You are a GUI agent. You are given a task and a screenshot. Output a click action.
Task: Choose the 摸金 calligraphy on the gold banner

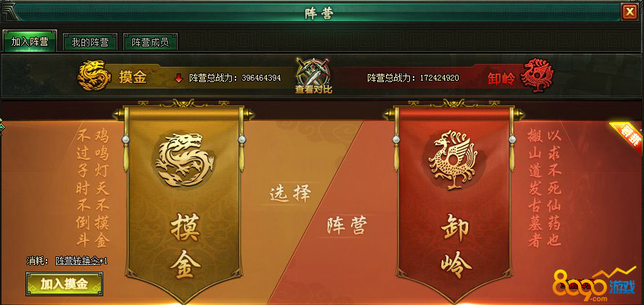click(x=185, y=246)
